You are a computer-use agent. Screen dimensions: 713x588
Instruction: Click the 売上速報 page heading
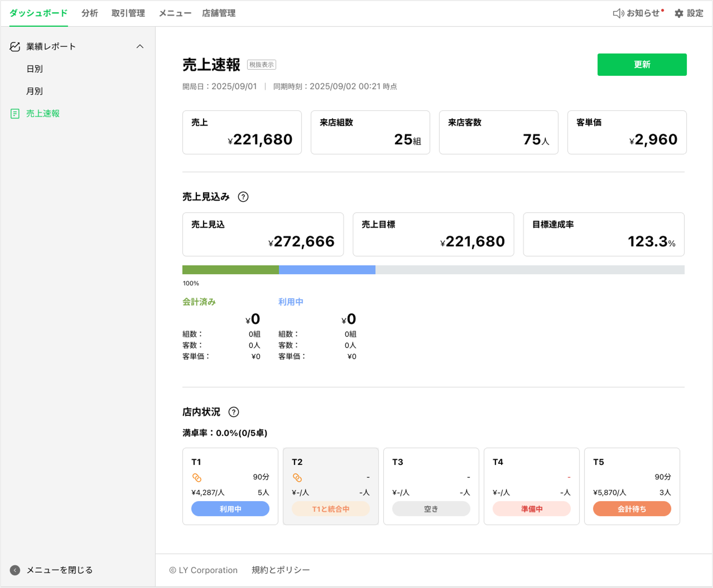click(211, 64)
